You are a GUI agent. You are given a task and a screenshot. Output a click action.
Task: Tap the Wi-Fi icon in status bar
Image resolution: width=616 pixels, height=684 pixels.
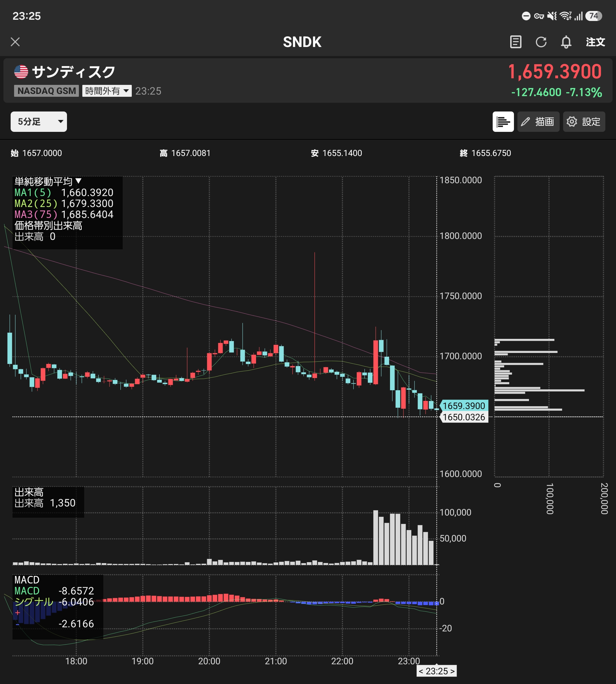coord(565,16)
